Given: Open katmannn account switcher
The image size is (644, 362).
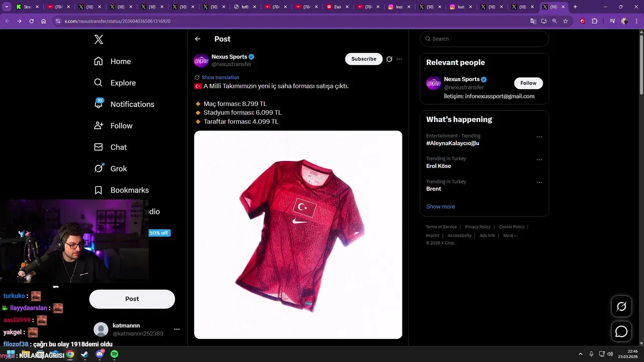Looking at the screenshot, I should point(136,329).
